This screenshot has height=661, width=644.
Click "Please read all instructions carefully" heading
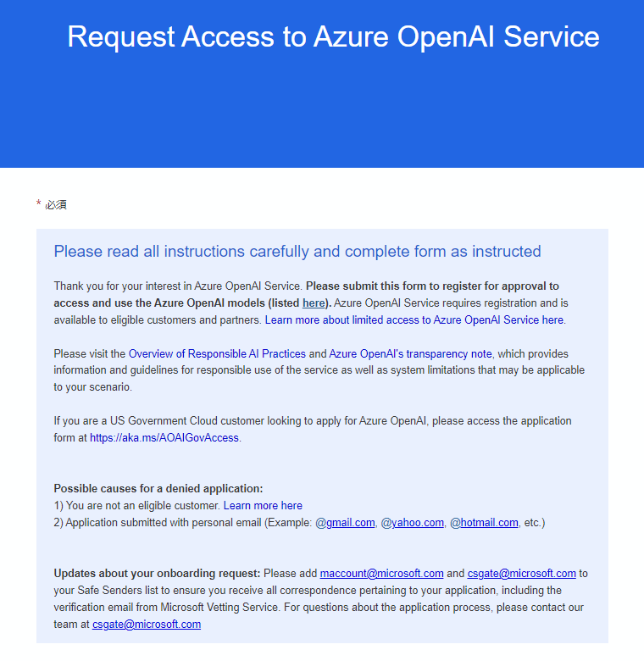click(x=297, y=251)
